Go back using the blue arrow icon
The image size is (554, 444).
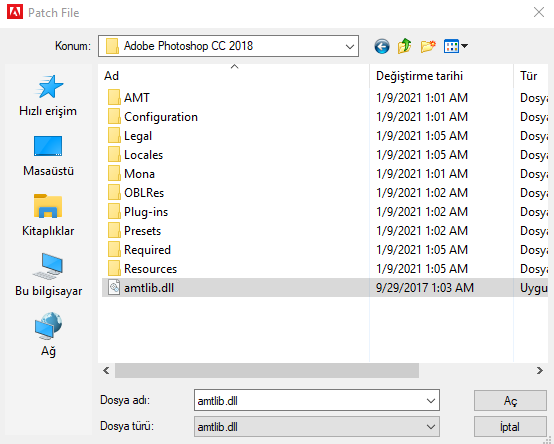coord(382,46)
